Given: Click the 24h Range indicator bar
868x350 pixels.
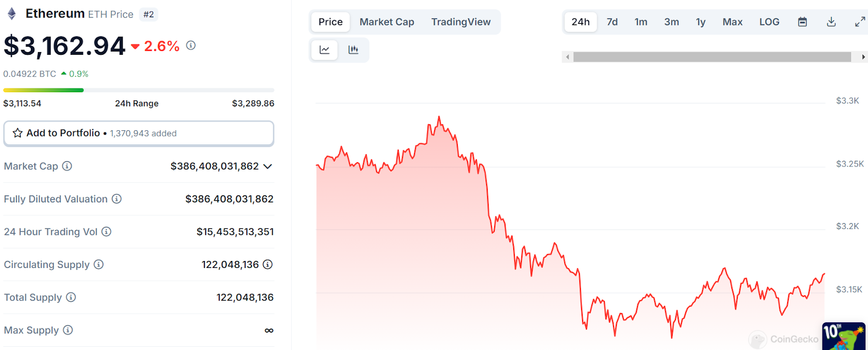Looking at the screenshot, I should point(138,90).
